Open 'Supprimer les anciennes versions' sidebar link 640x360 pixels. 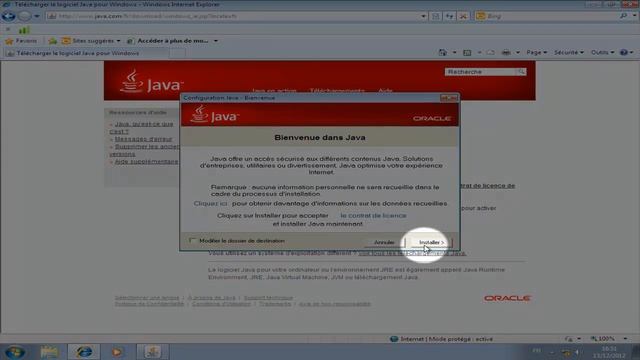tap(144, 150)
